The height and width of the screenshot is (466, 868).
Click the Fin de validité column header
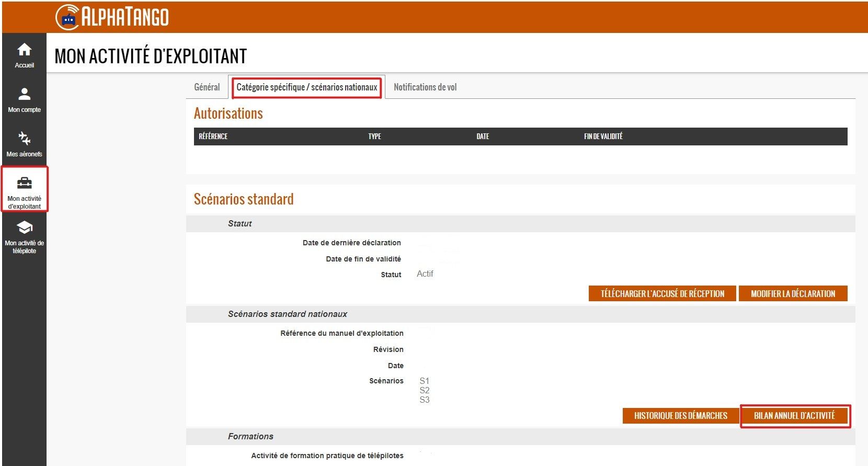pos(603,137)
